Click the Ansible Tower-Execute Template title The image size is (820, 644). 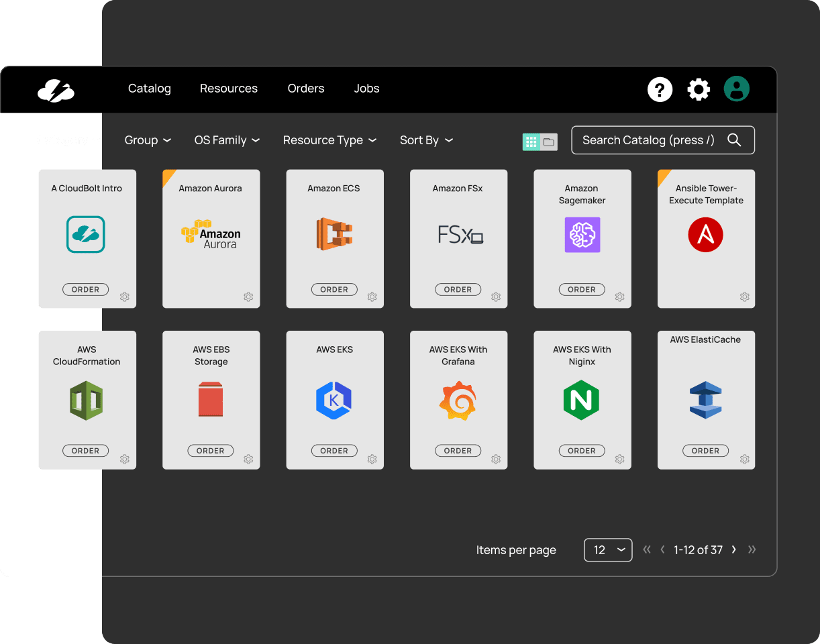coord(706,195)
